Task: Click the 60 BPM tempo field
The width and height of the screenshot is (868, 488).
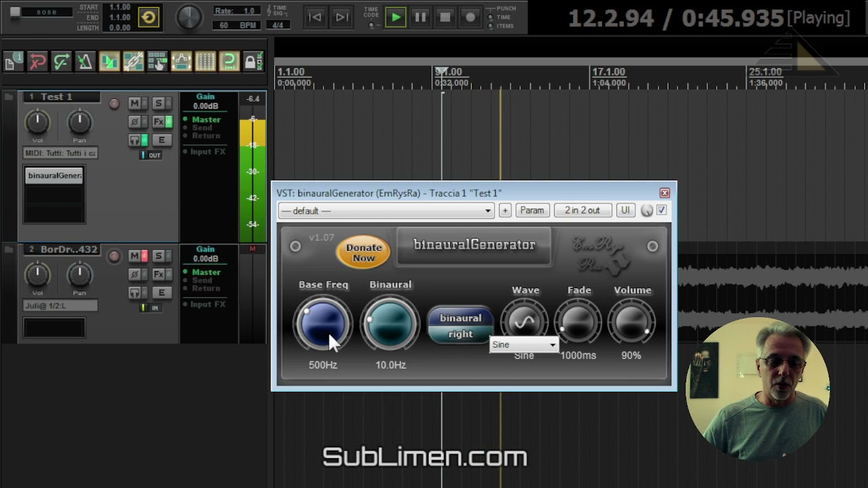Action: coord(236,25)
